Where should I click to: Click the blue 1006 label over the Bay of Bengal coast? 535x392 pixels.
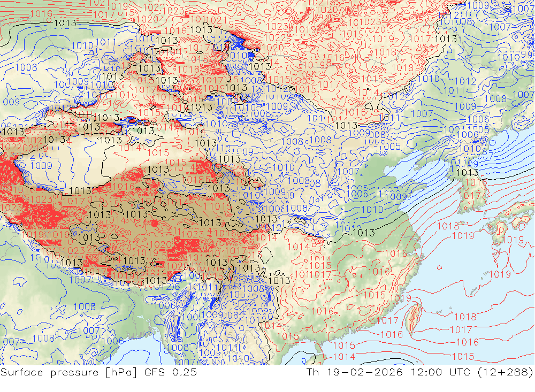[x=112, y=341]
